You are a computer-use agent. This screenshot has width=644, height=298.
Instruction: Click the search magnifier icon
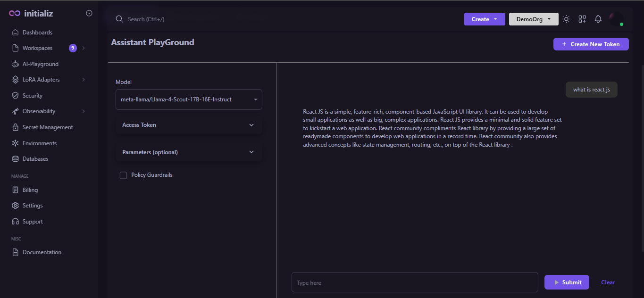pos(119,19)
